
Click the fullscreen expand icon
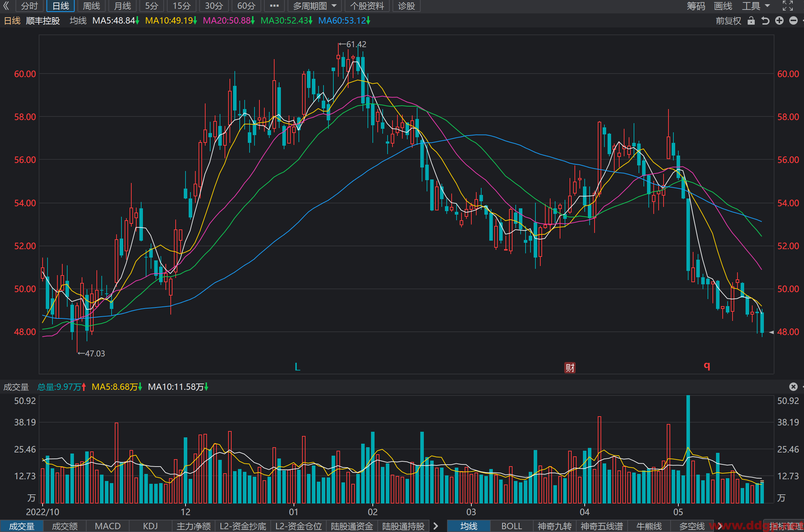coord(788,6)
